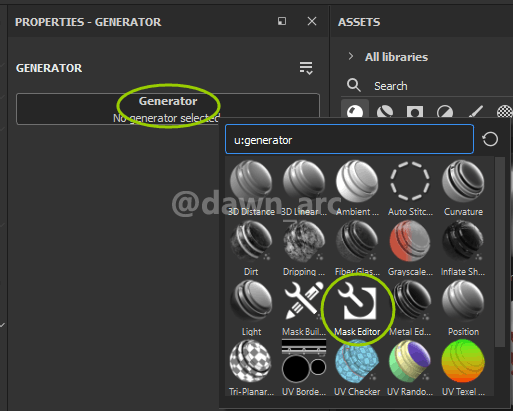Image resolution: width=513 pixels, height=411 pixels.
Task: Open the Generator selection button
Action: coord(168,109)
